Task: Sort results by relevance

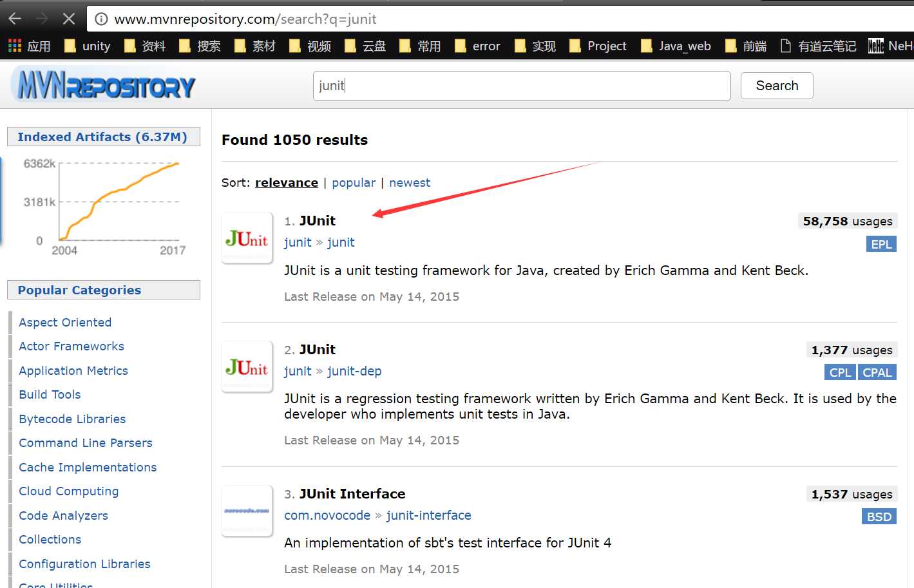Action: pos(287,183)
